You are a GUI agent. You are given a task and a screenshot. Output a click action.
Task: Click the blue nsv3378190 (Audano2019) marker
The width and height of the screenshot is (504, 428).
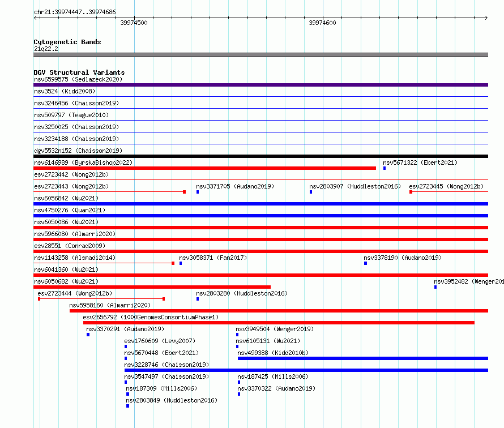click(365, 263)
